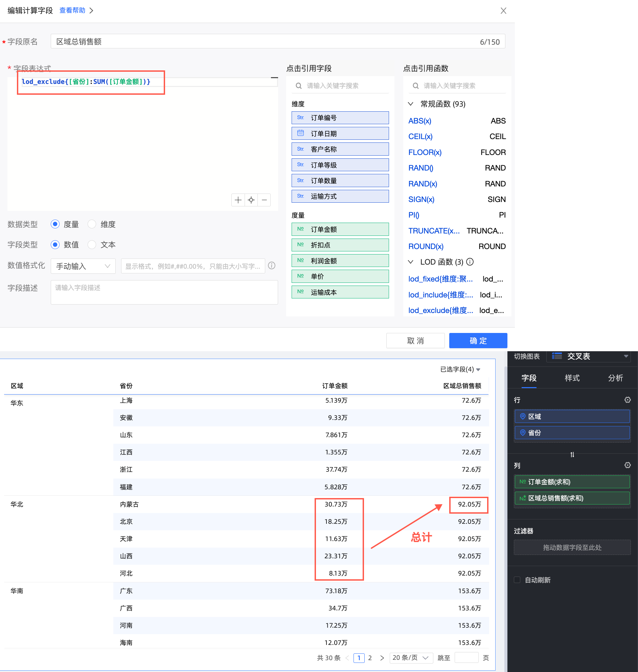The width and height of the screenshot is (638, 672).
Task: Go to next page arrow in pagination
Action: (x=382, y=658)
